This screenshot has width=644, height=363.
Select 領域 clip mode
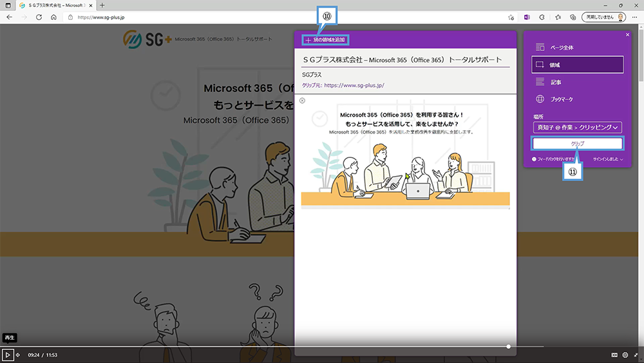coord(578,64)
